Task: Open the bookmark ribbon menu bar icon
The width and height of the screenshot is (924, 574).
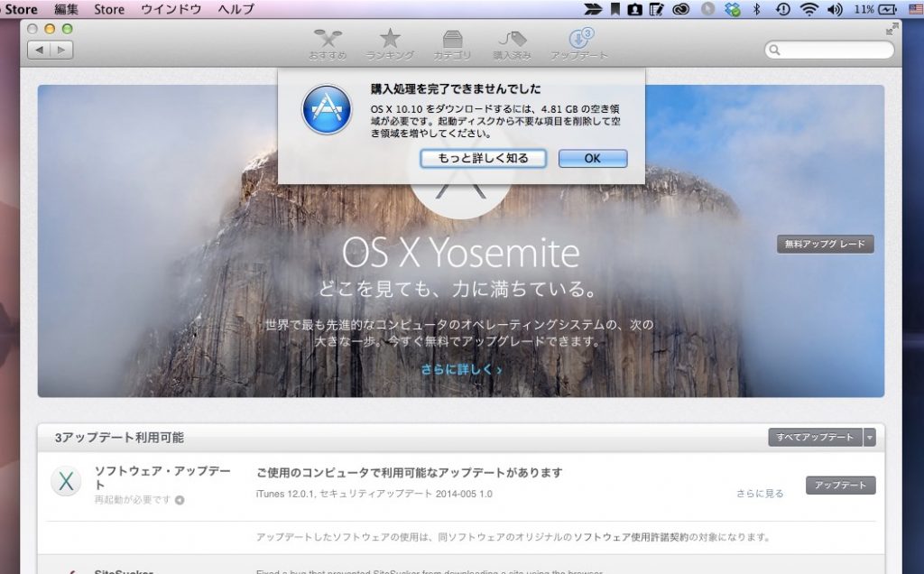Action: 614,9
